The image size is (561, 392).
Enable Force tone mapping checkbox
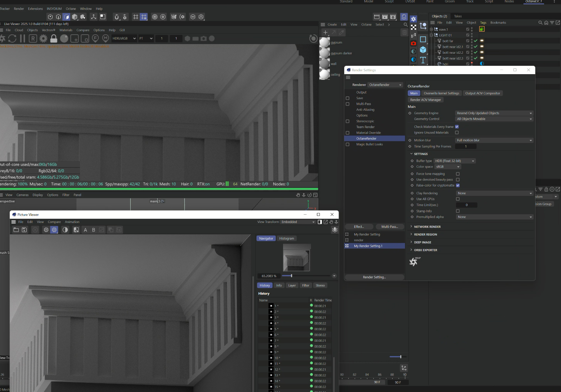pyautogui.click(x=458, y=174)
